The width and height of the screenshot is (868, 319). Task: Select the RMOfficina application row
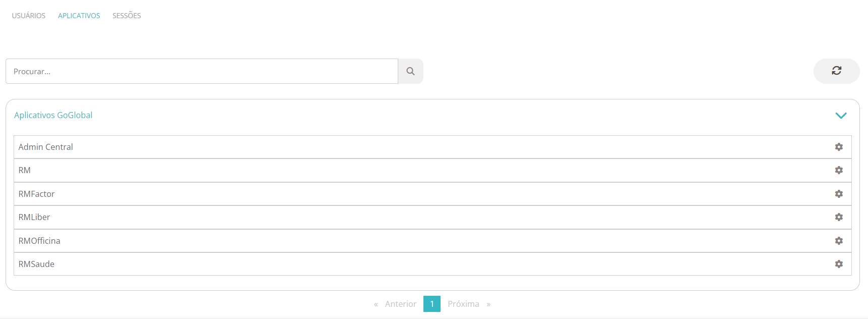click(39, 241)
